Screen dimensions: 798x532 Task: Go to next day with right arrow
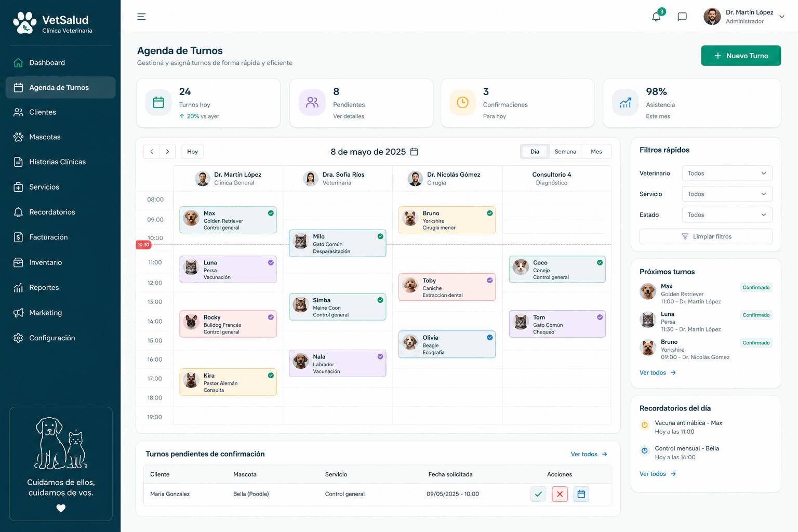click(x=167, y=152)
